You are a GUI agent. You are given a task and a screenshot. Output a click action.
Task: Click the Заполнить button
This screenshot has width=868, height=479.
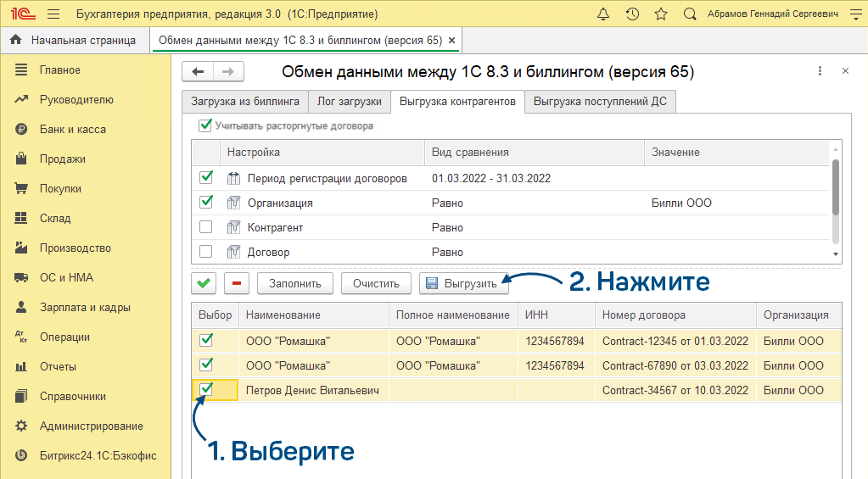pos(295,283)
